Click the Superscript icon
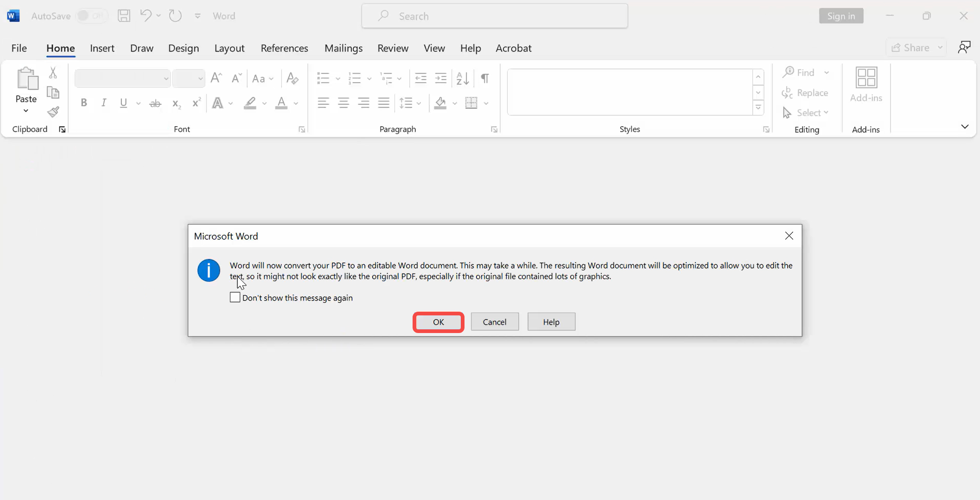Screen dimensions: 980x500 pyautogui.click(x=196, y=103)
